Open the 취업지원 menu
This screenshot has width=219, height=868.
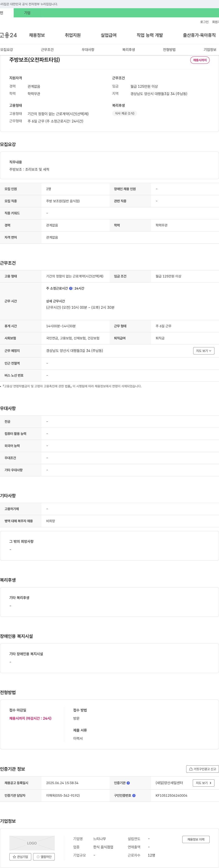73,35
